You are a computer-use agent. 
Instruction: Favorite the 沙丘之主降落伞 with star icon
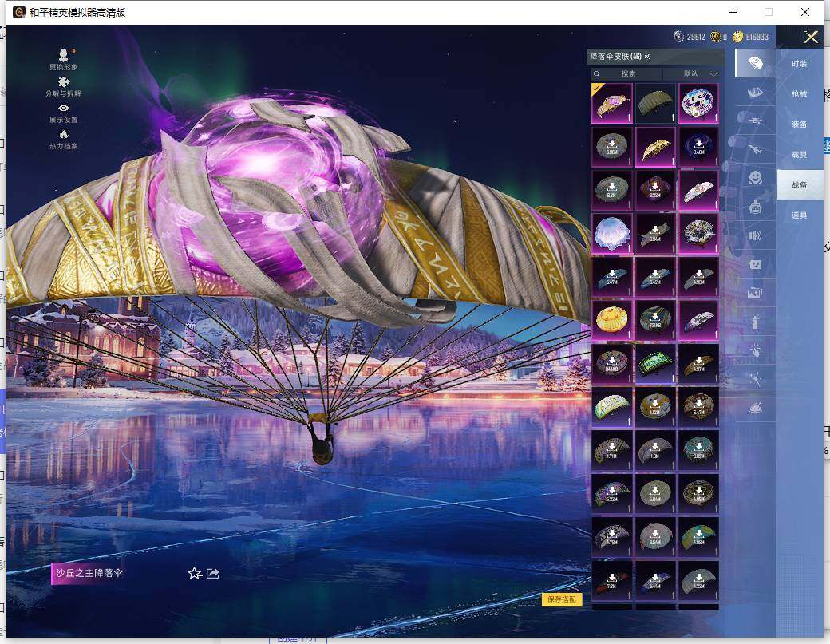195,573
